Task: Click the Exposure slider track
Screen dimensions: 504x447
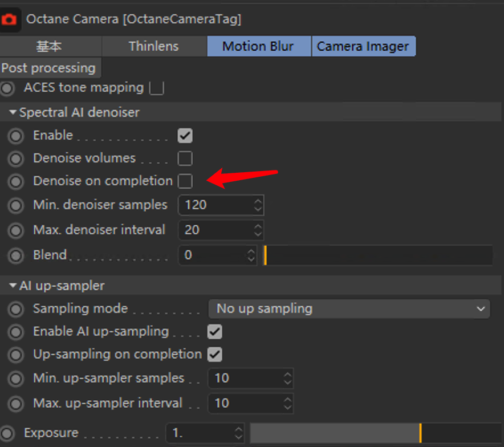Action: [x=375, y=433]
